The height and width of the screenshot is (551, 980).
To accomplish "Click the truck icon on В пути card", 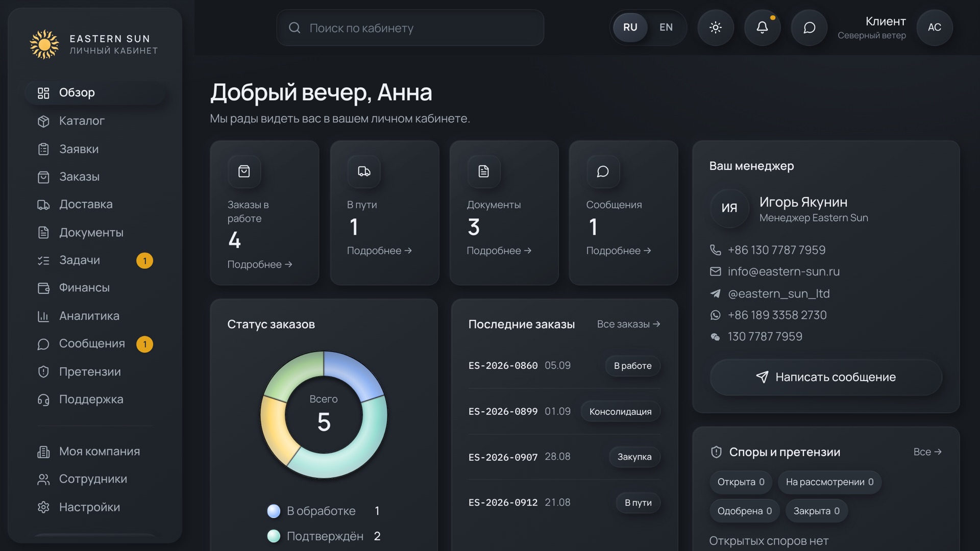I will click(x=364, y=171).
